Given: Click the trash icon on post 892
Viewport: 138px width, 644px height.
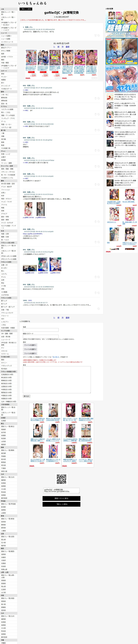Looking at the screenshot, I should (95, 293).
